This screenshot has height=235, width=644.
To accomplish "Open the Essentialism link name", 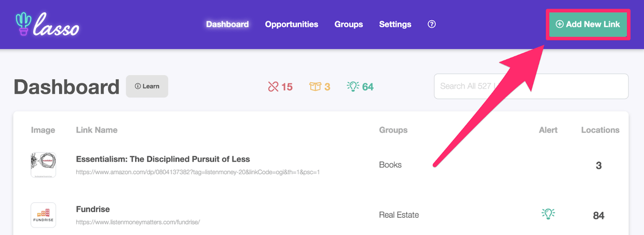I will click(x=163, y=159).
